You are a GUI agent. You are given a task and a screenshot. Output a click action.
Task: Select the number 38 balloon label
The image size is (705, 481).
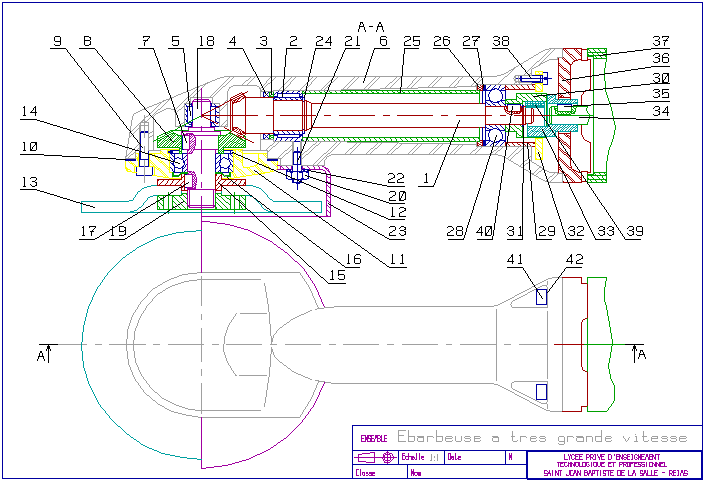click(x=501, y=41)
